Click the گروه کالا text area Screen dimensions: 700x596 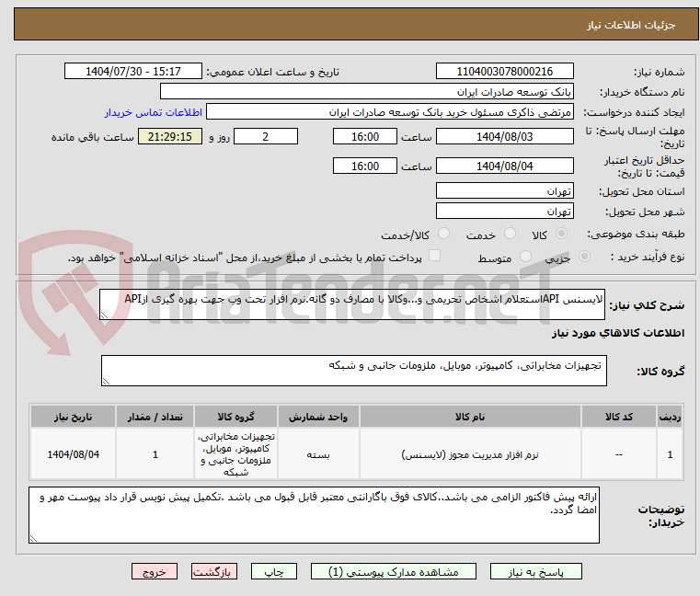(x=352, y=372)
